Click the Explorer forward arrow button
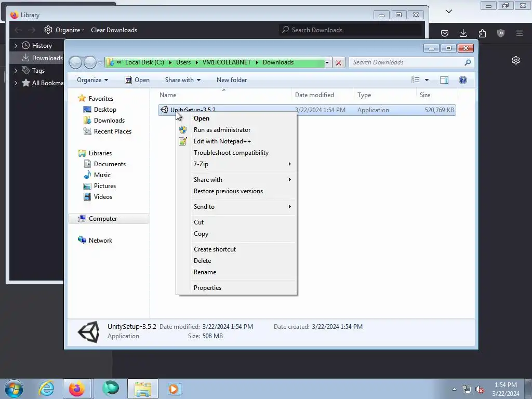The height and width of the screenshot is (399, 532). [x=90, y=62]
